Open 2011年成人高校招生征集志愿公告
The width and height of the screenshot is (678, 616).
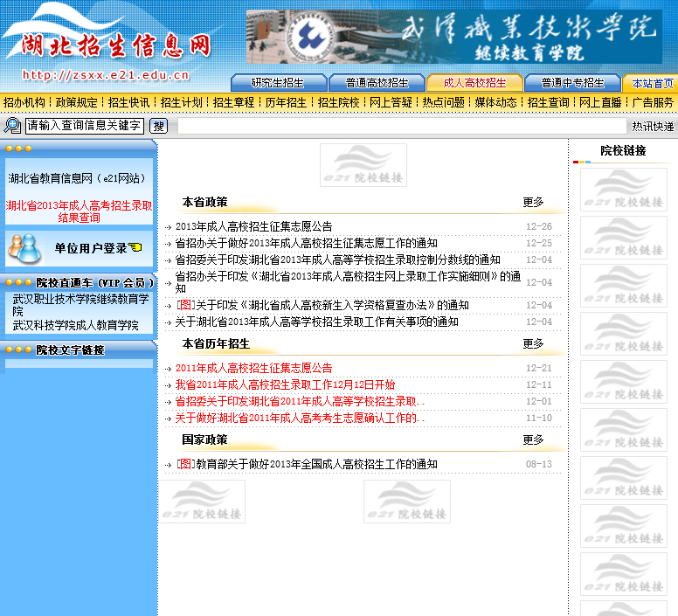coord(254,369)
